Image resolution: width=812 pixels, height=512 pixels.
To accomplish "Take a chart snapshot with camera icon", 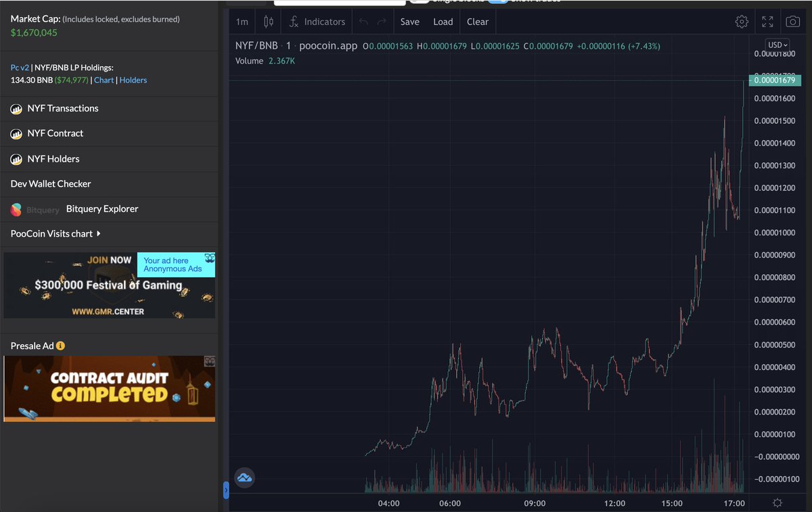I will pos(792,22).
